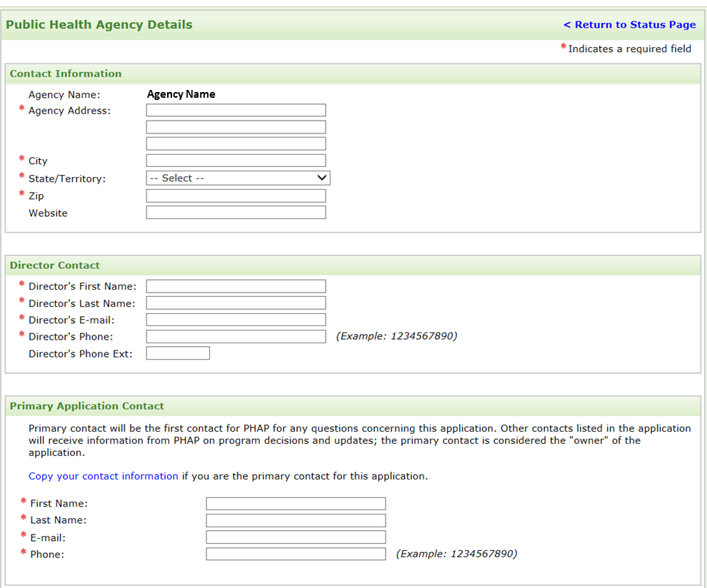This screenshot has width=707, height=588.
Task: Click the Director's E-mail field
Action: [236, 320]
